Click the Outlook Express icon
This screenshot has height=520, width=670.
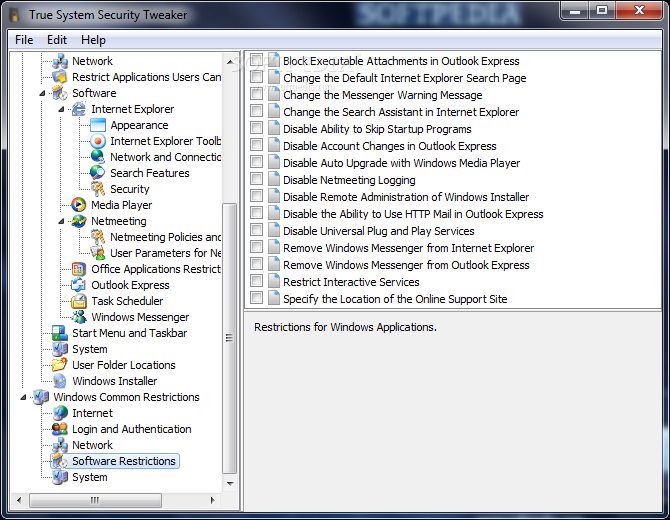[79, 285]
